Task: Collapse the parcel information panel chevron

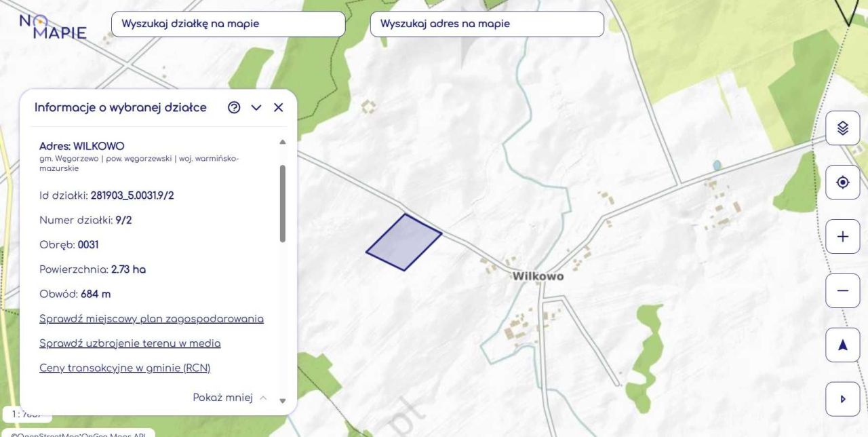Action: point(256,107)
